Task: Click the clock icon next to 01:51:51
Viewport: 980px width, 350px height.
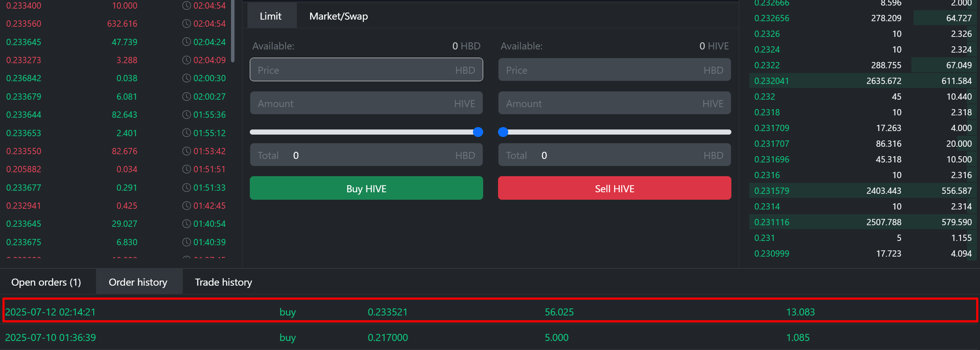Action: (187, 169)
